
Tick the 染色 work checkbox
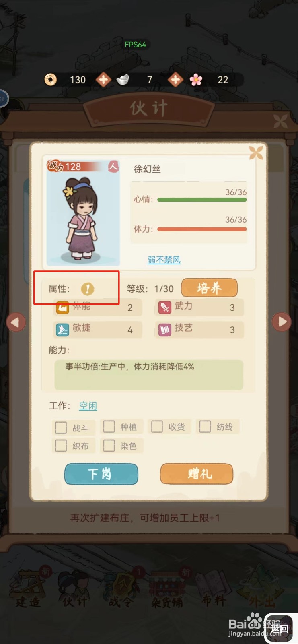[109, 446]
